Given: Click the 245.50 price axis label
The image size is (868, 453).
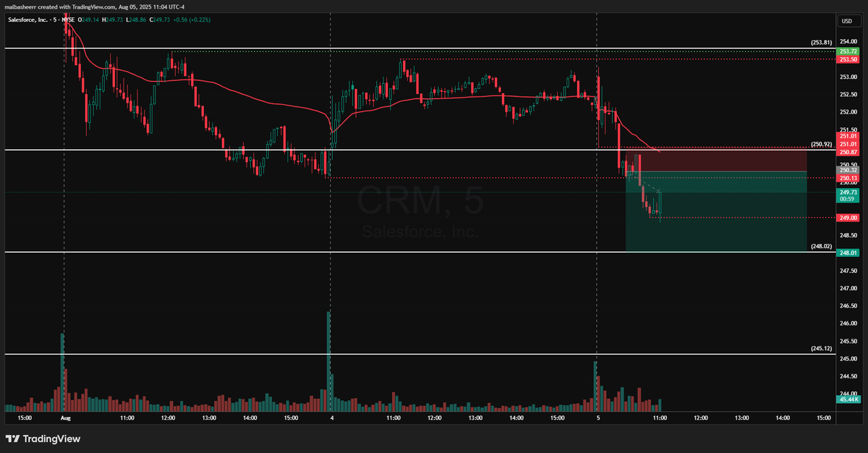Looking at the screenshot, I should click(x=848, y=341).
